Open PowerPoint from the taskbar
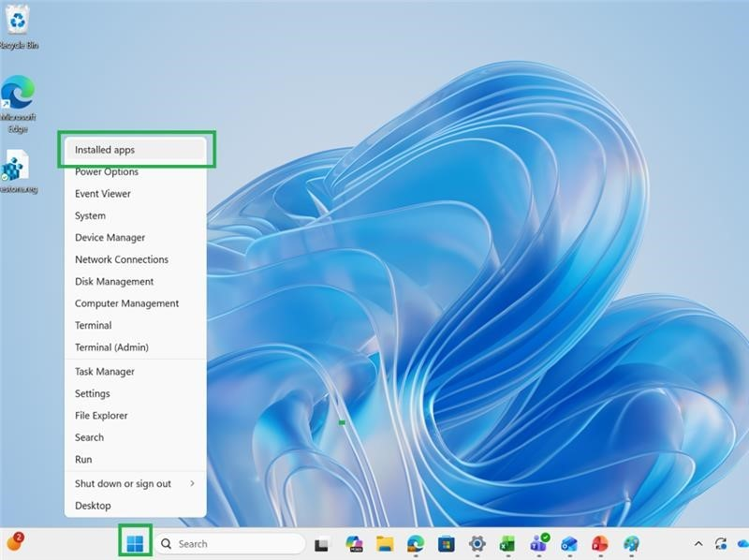The image size is (749, 560). [x=600, y=544]
